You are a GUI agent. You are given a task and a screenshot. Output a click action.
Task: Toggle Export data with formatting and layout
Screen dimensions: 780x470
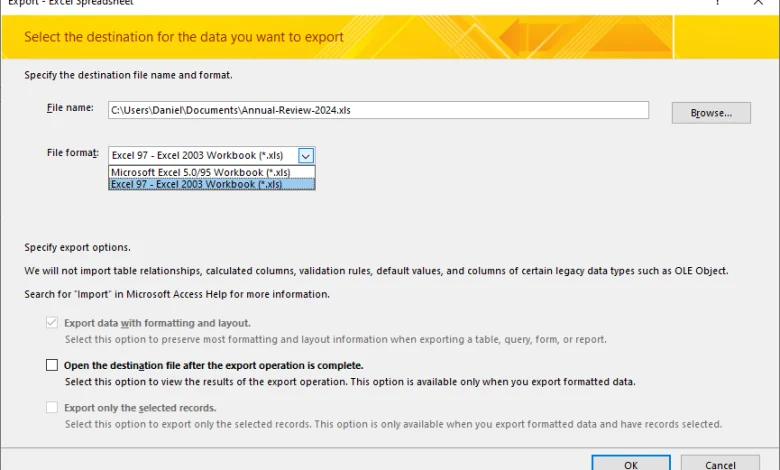click(52, 323)
